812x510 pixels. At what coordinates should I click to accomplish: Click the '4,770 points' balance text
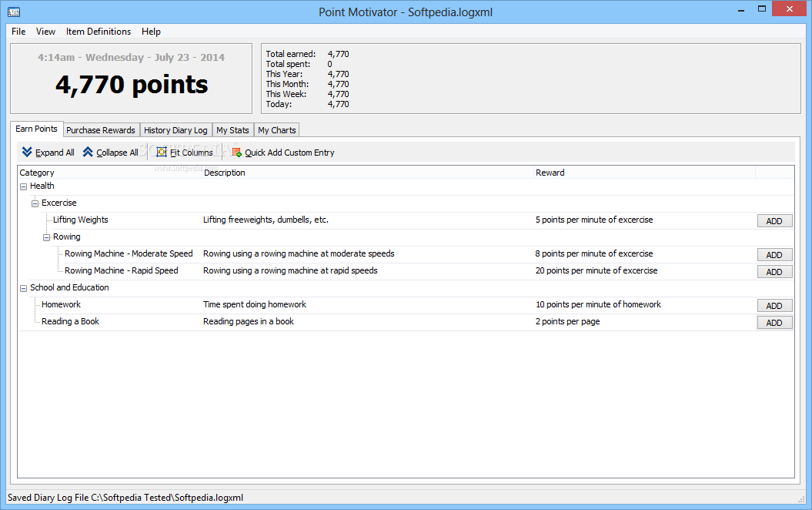click(132, 85)
